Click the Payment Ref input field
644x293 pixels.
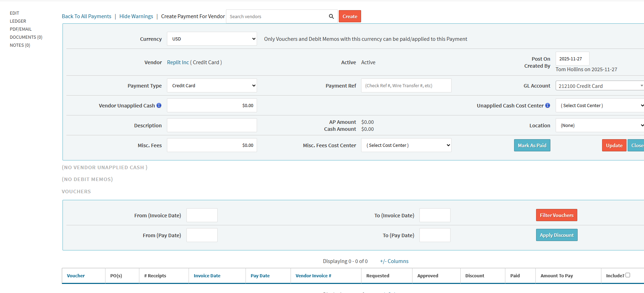tap(406, 85)
